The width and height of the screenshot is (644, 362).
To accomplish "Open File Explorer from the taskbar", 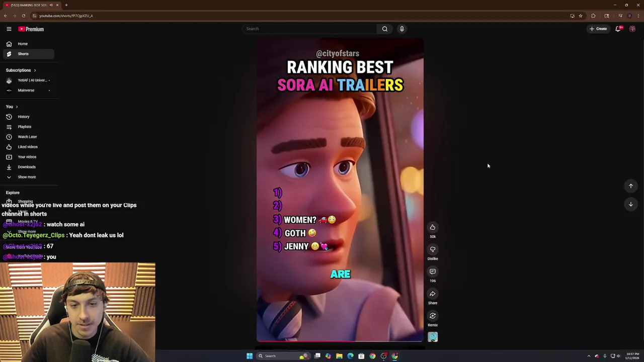I will coord(339,356).
